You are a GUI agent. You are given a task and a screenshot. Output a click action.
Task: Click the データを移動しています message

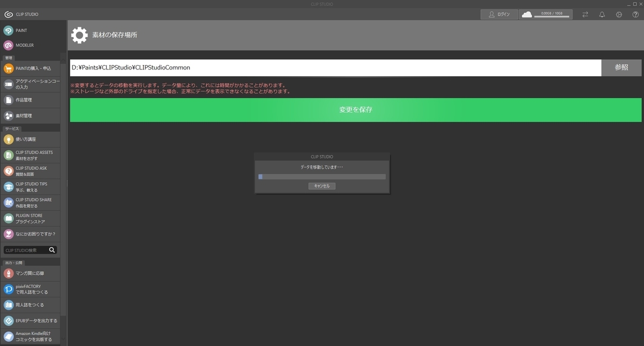[x=322, y=167]
